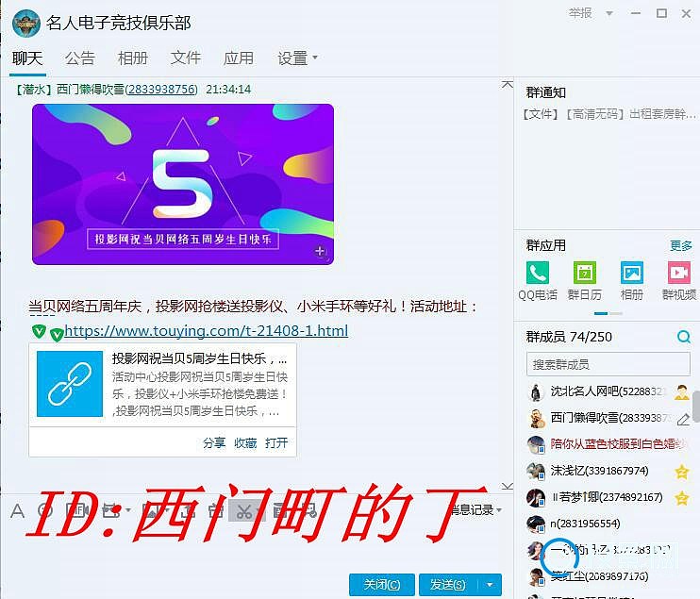Click the avatar of 沫浅忆
Screen dimensions: 700x599
(536, 471)
